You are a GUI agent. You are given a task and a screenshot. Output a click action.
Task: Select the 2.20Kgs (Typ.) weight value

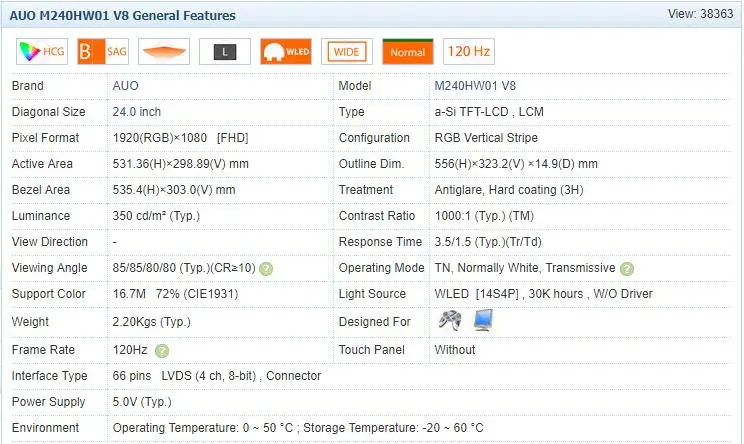click(151, 322)
